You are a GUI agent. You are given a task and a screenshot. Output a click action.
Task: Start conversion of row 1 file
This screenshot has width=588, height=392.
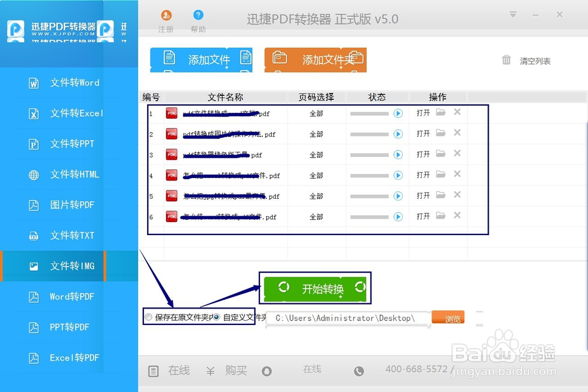pos(398,113)
